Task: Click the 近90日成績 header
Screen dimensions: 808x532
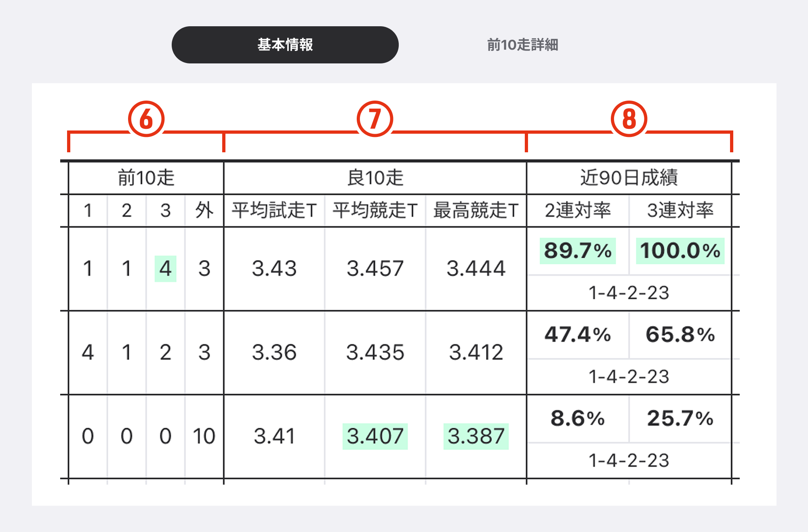Action: pyautogui.click(x=629, y=178)
